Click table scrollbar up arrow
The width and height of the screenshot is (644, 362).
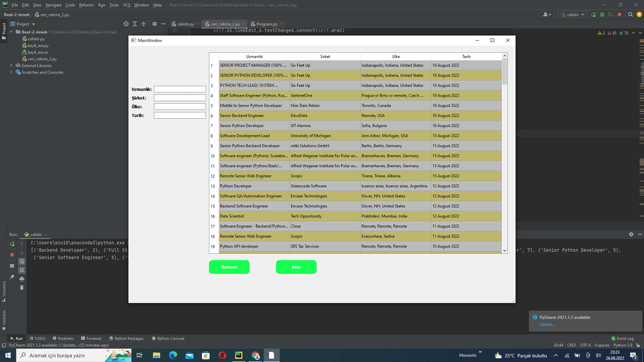coord(505,56)
